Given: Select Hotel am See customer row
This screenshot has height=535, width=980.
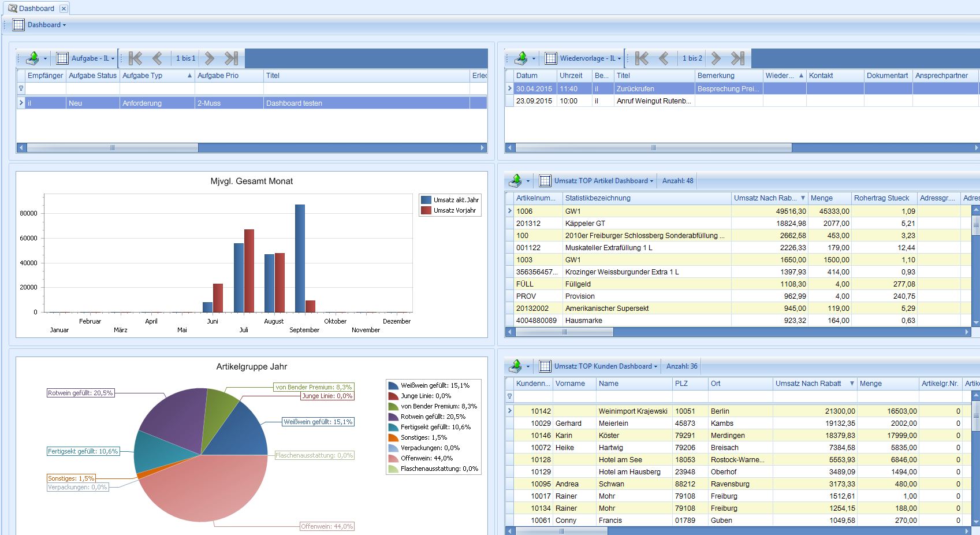Looking at the screenshot, I should (x=739, y=459).
